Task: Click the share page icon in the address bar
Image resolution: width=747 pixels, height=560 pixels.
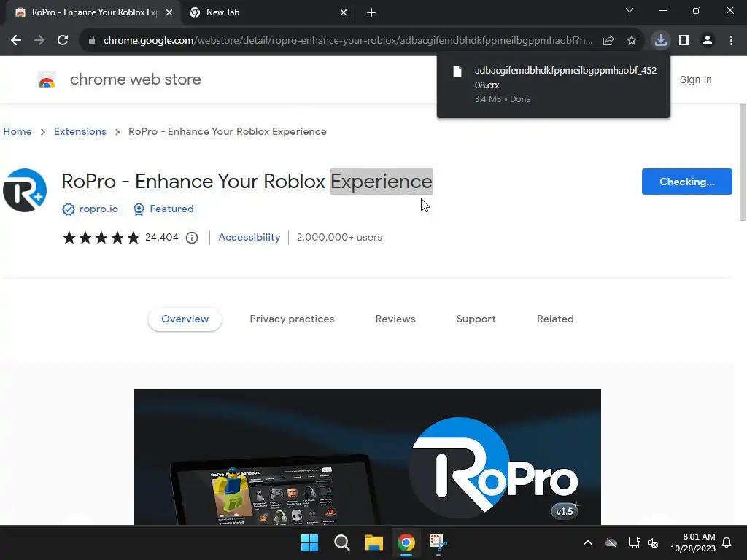Action: click(608, 41)
